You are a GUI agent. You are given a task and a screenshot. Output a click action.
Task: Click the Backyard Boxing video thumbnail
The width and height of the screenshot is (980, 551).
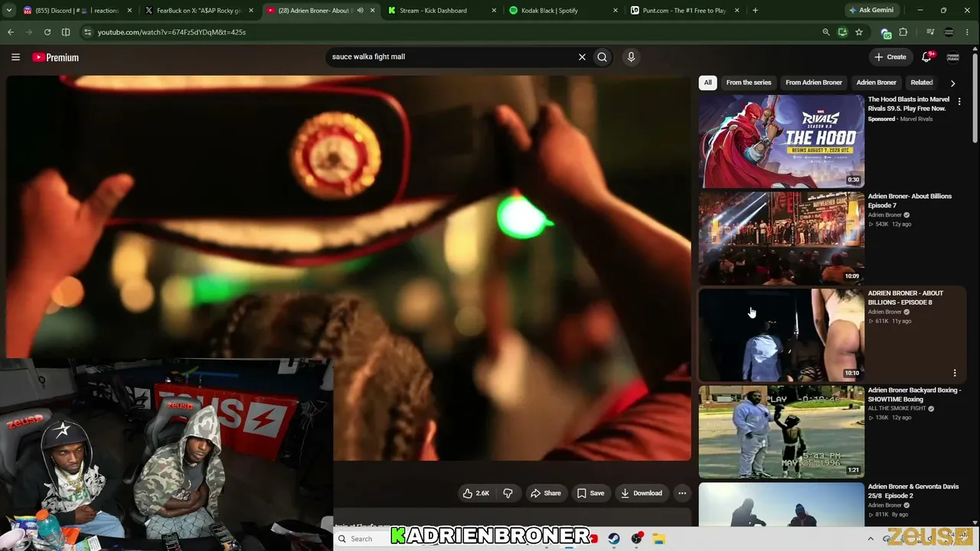click(x=781, y=432)
